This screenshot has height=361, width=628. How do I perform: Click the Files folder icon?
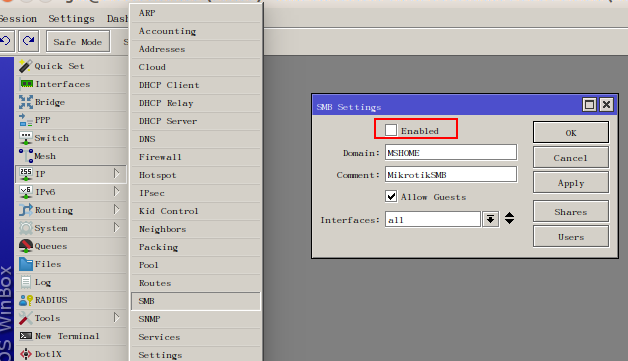pyautogui.click(x=26, y=264)
